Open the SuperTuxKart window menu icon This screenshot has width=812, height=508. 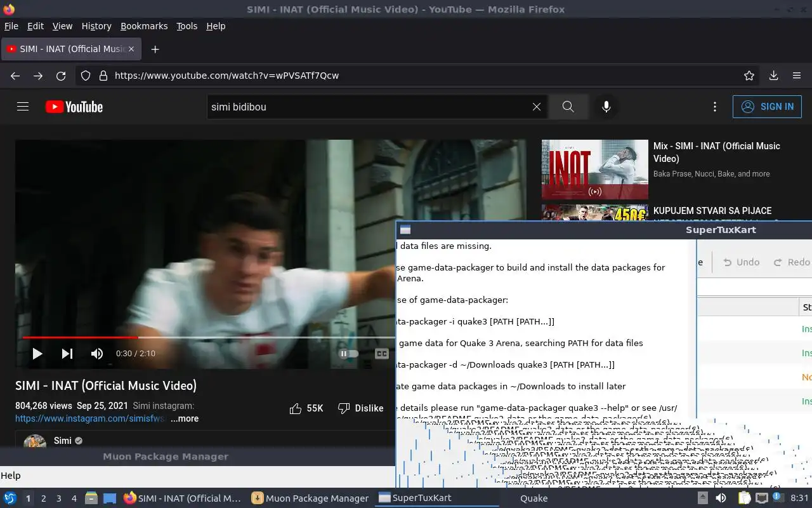[405, 230]
